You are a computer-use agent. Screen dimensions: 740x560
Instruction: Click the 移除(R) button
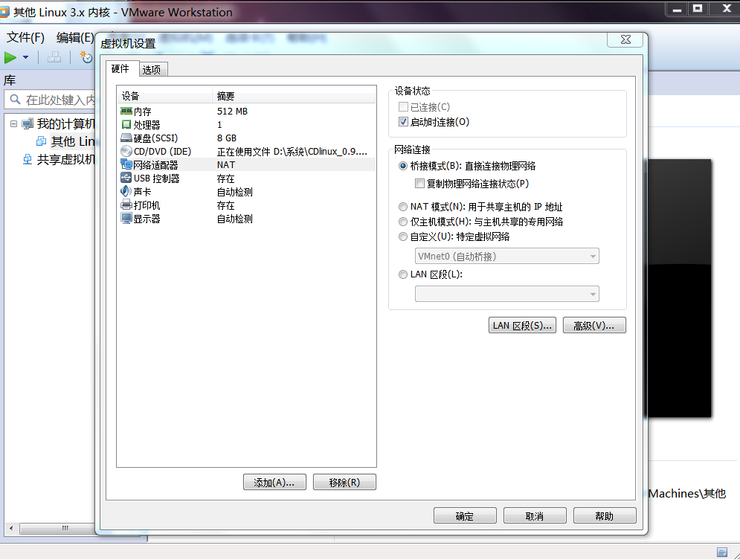pos(344,482)
